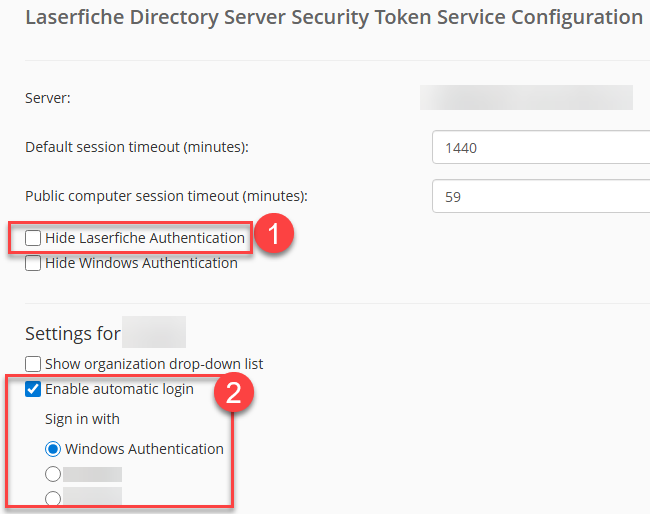Click the blurred organization name beside Settings for
This screenshot has height=514, width=650.
coord(156,332)
